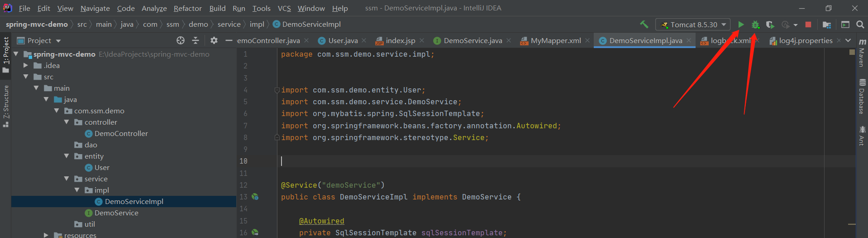
Task: Toggle the 1: Project tool window
Action: pos(6,55)
